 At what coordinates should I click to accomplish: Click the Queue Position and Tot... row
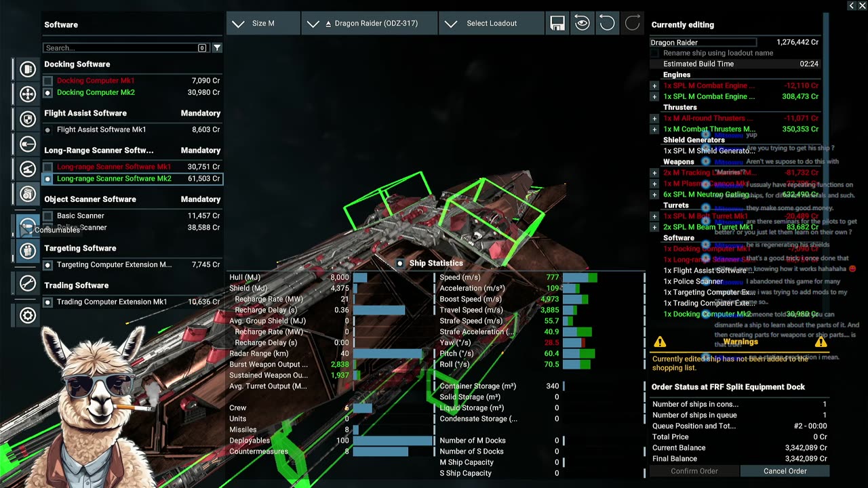tap(739, 426)
